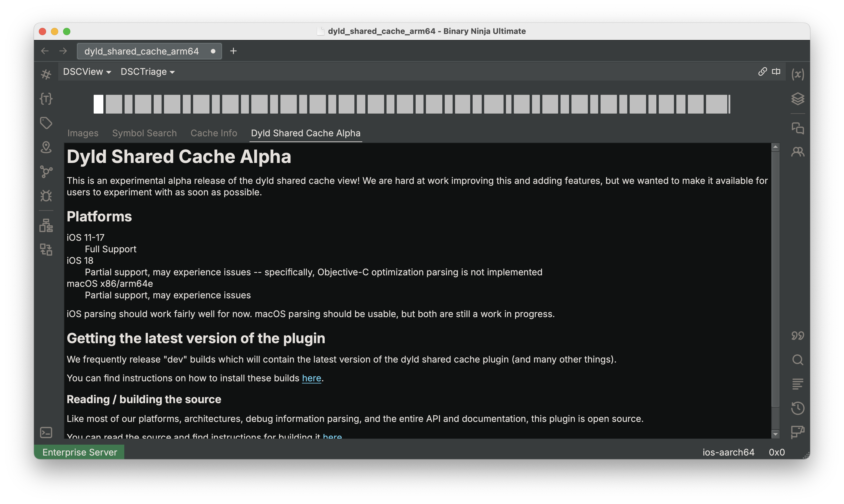This screenshot has height=504, width=844.
Task: Open the collaboration users icon
Action: click(x=797, y=152)
